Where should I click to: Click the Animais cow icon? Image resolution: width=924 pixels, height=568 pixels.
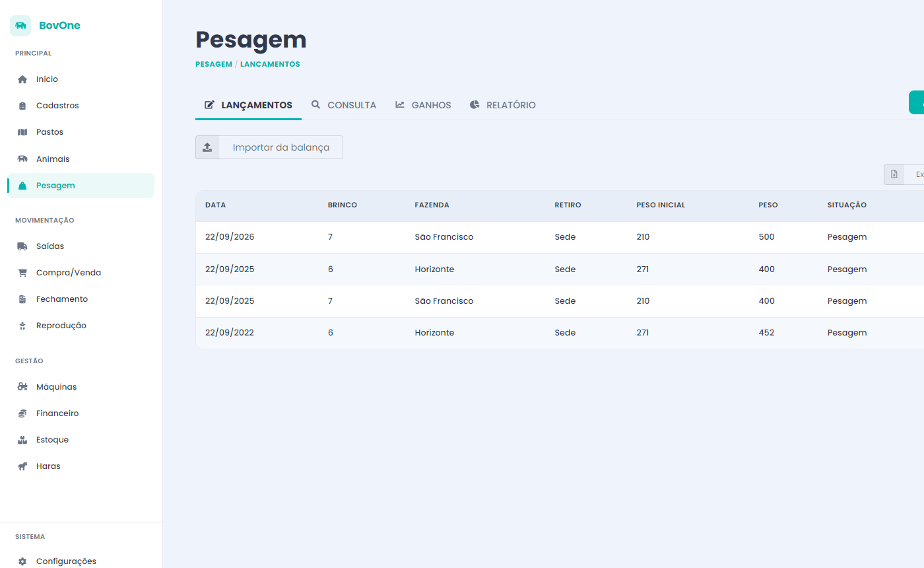[x=22, y=159]
